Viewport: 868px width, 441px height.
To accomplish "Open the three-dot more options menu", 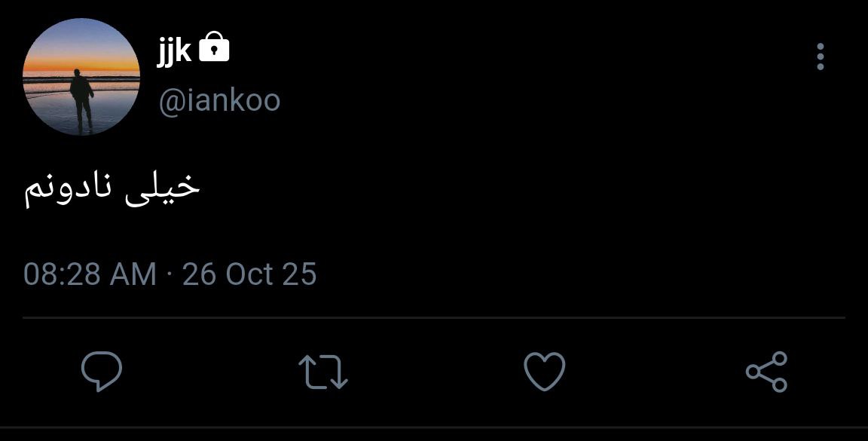I will coord(821,57).
